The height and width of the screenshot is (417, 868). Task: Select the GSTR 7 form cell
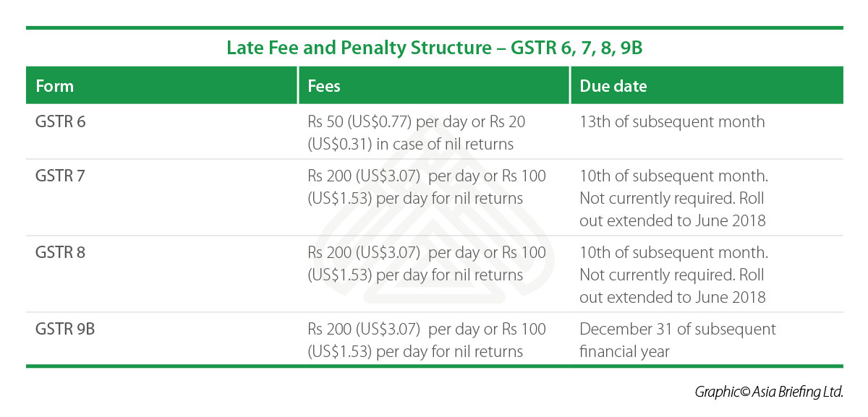pyautogui.click(x=61, y=176)
